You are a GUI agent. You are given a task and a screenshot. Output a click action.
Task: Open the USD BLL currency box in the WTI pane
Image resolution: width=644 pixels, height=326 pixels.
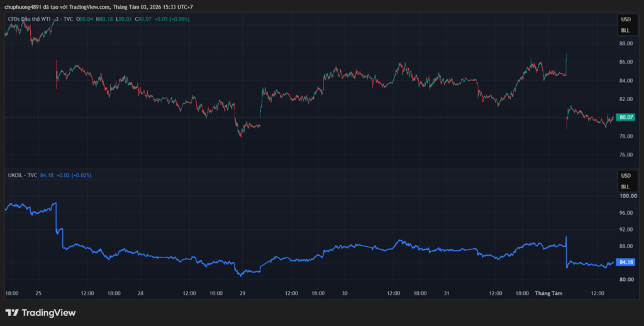628,24
